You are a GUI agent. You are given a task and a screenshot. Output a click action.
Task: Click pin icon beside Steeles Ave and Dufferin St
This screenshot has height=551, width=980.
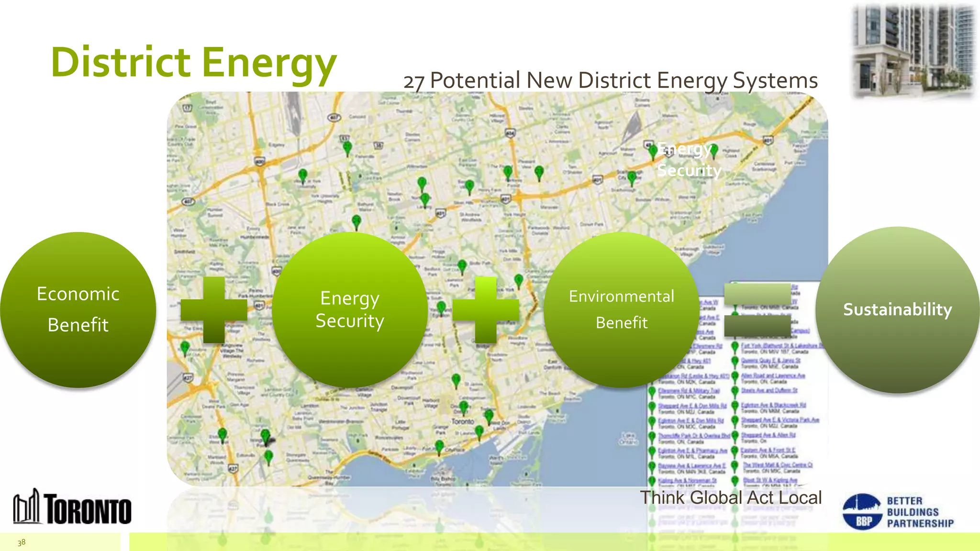pyautogui.click(x=735, y=392)
